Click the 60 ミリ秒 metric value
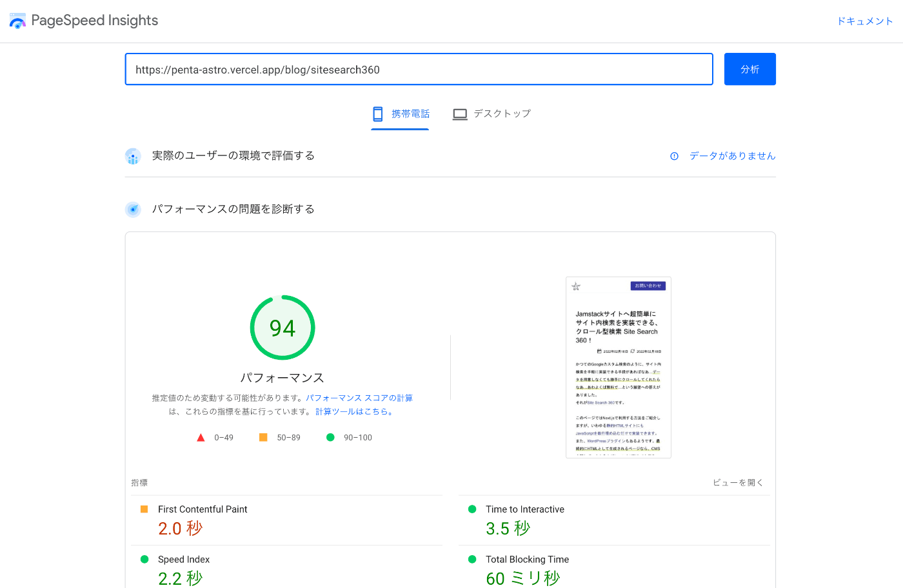The height and width of the screenshot is (588, 903). 523,578
